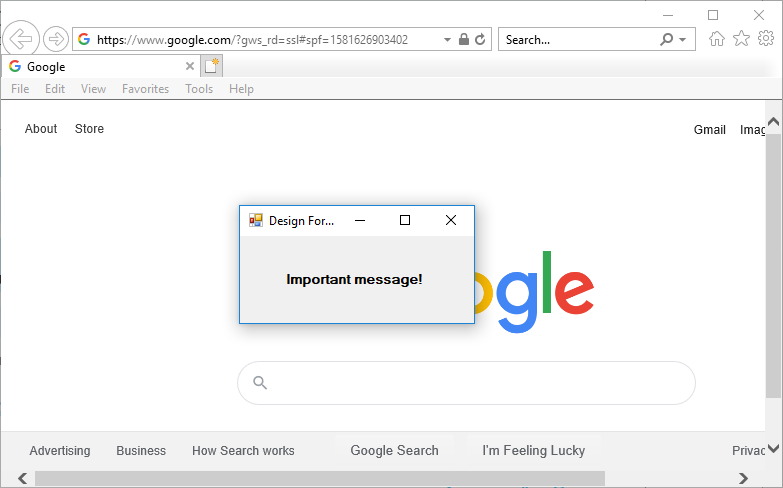
Task: Refresh the page with the reload icon
Action: pyautogui.click(x=480, y=39)
